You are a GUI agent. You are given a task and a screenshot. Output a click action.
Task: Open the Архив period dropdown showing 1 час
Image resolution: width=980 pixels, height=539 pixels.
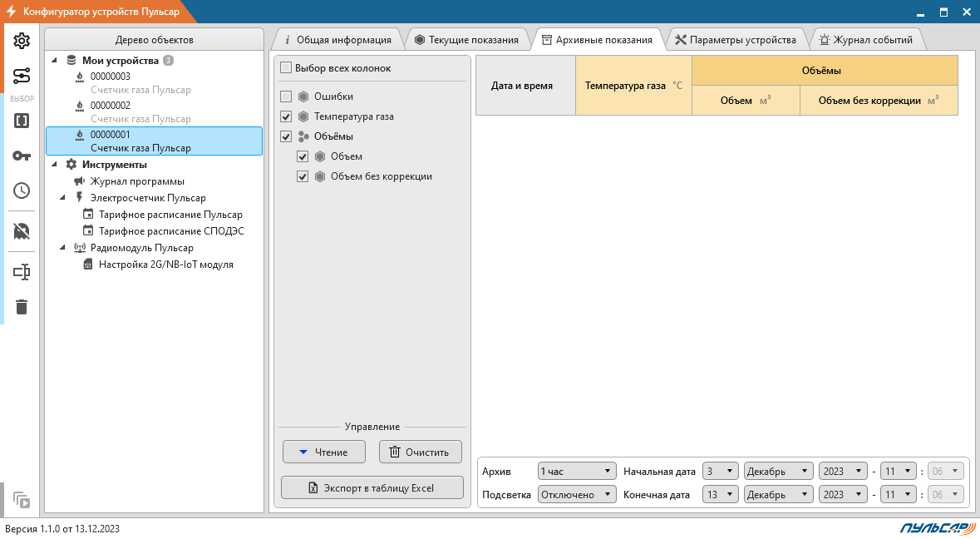tap(577, 472)
